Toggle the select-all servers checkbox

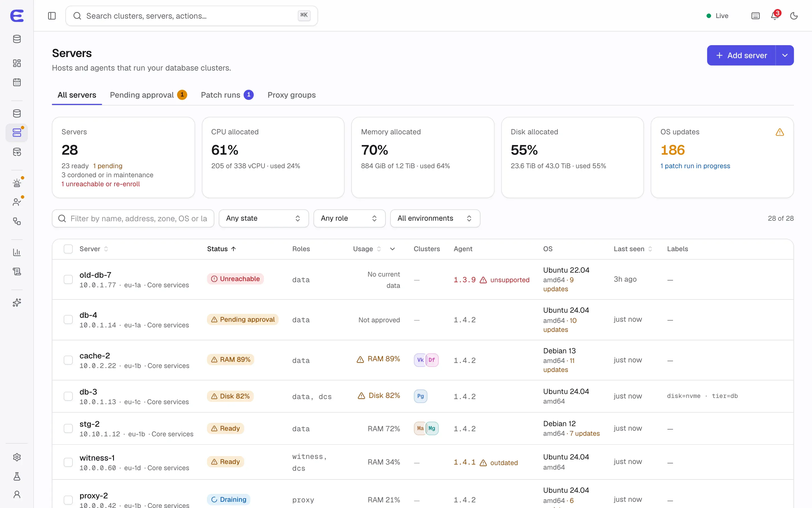68,249
